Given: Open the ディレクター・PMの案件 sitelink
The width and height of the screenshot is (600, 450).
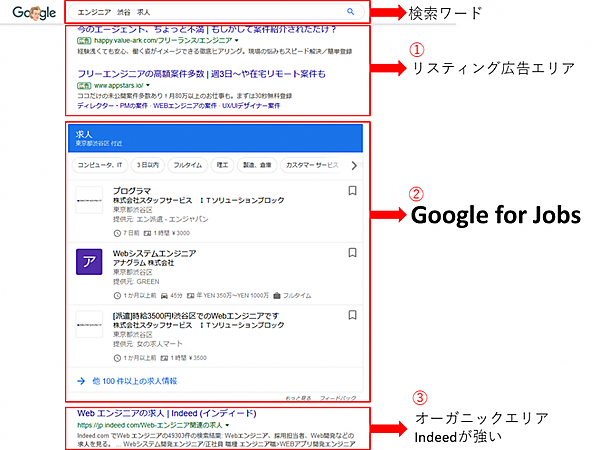Looking at the screenshot, I should pyautogui.click(x=112, y=106).
